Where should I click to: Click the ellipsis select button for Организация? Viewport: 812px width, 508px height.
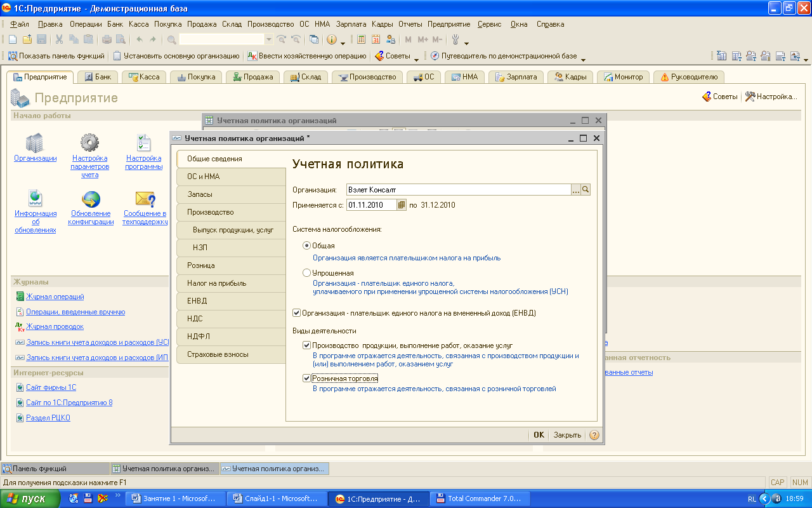click(x=576, y=189)
